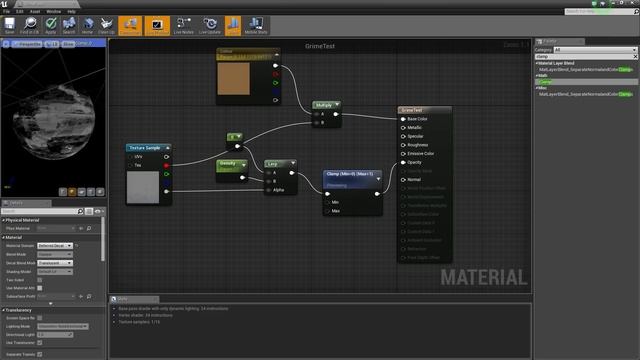Open the Shading Model dropdown
Screen dimensions: 640x360
[x=55, y=271]
